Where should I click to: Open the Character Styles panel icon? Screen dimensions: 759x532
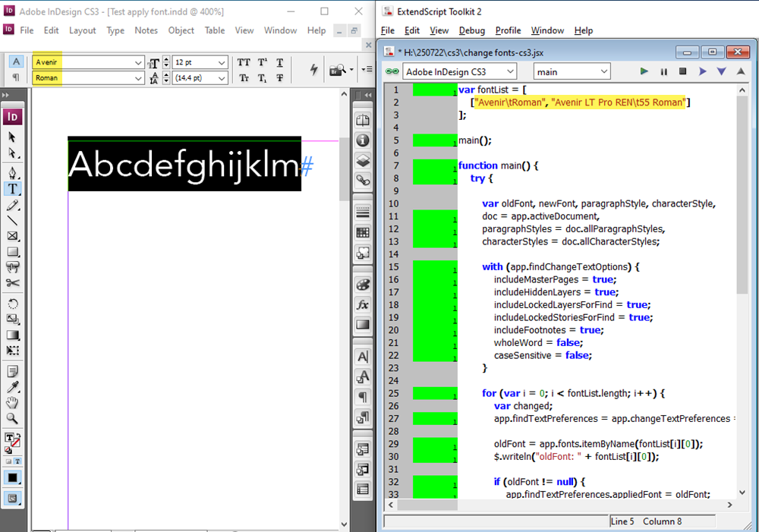[x=363, y=376]
